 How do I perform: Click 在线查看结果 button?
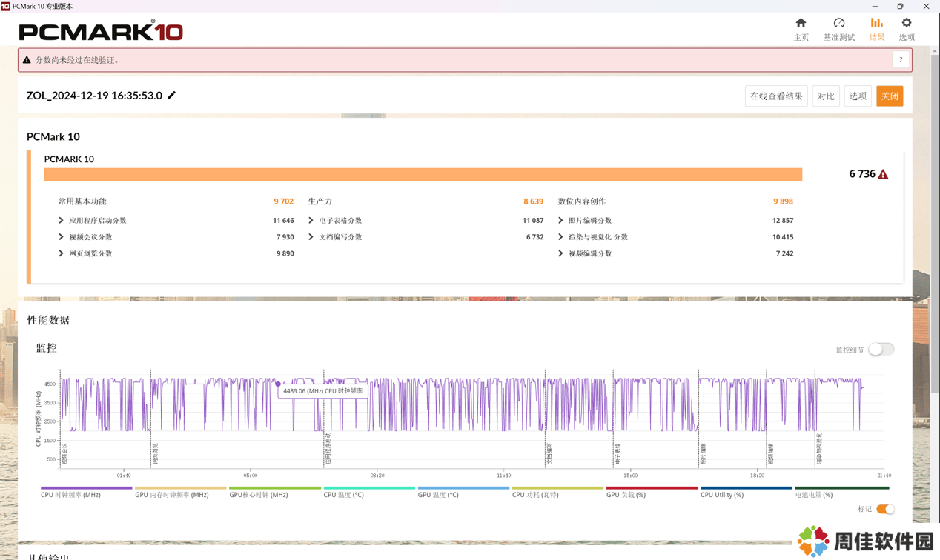point(776,96)
